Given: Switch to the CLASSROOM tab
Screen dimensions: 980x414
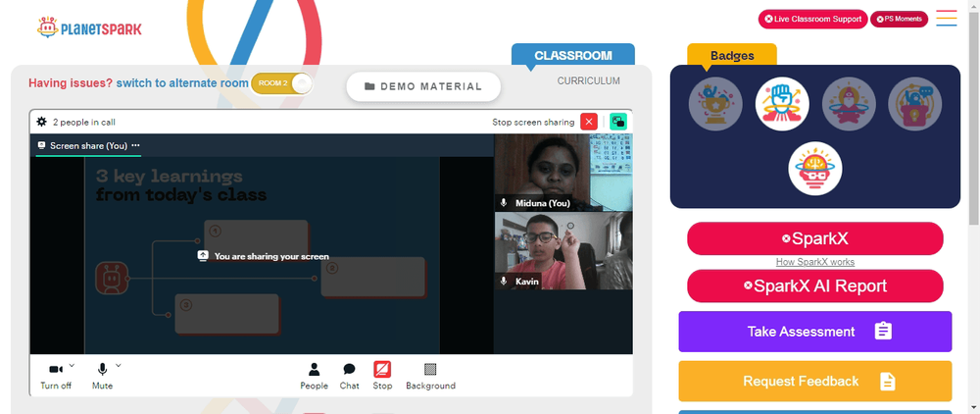Looking at the screenshot, I should tap(573, 55).
